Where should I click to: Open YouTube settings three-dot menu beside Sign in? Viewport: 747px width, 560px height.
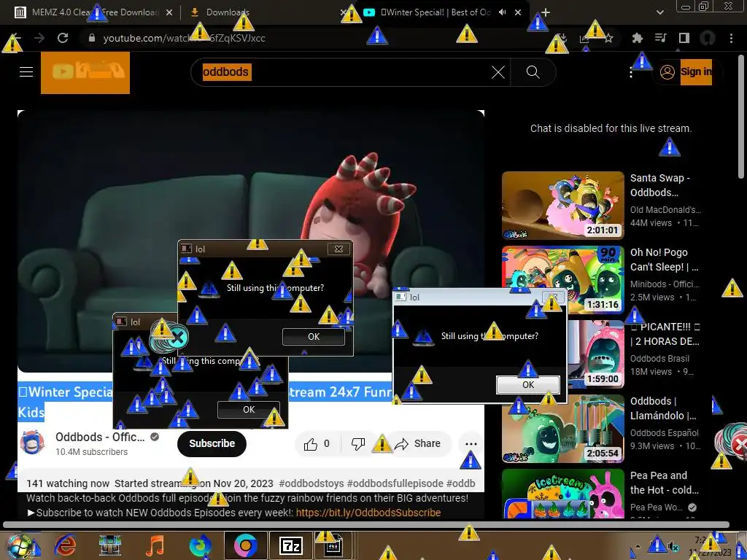pos(631,72)
